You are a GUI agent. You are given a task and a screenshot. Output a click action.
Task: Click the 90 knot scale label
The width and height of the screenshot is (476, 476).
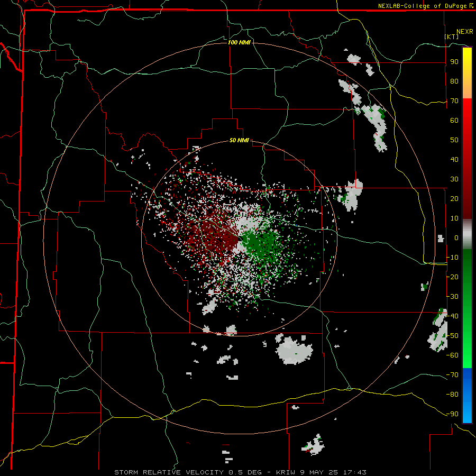coord(454,62)
